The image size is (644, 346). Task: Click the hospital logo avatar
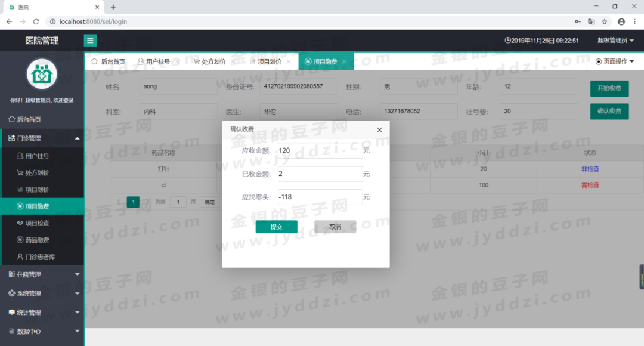42,74
